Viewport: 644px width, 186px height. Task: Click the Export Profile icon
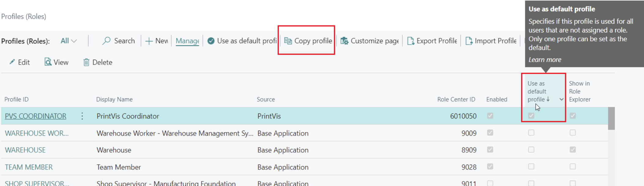pyautogui.click(x=411, y=41)
